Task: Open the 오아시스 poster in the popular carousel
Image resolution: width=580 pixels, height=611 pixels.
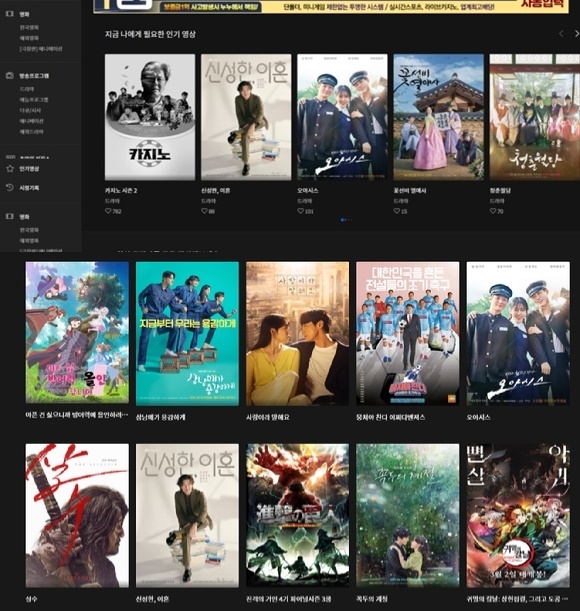Action: pyautogui.click(x=342, y=117)
